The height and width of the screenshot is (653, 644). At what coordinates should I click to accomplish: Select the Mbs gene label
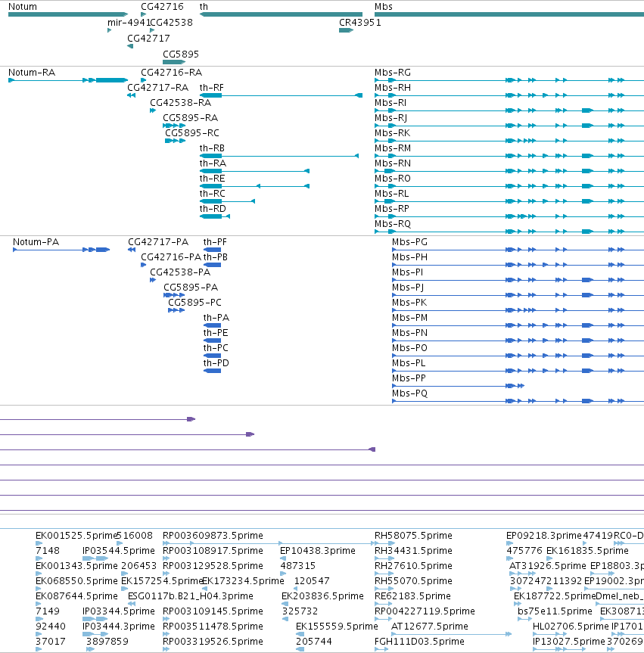pos(383,7)
